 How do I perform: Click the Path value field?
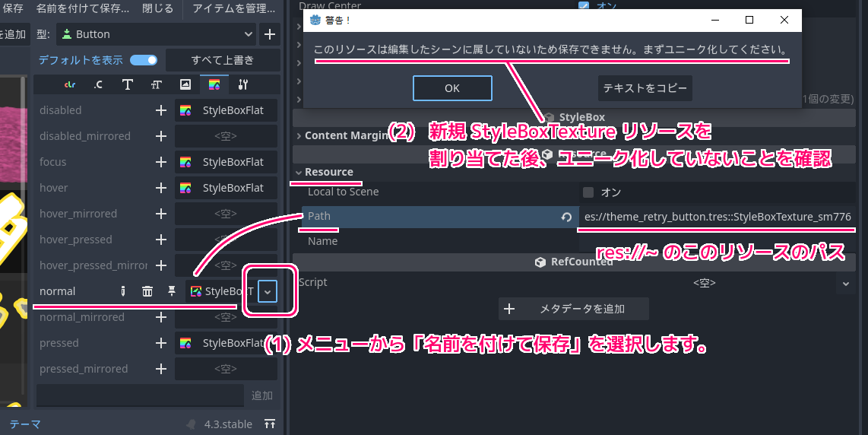(717, 217)
